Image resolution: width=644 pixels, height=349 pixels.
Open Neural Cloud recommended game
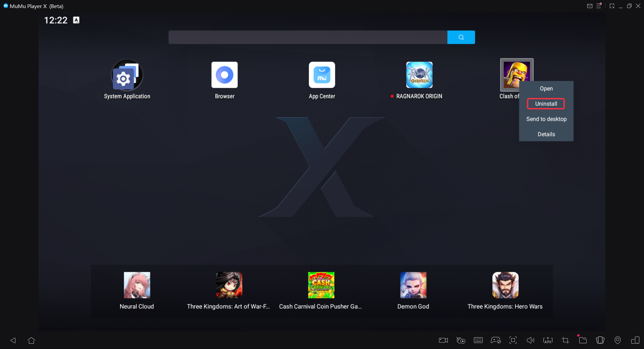pos(137,285)
